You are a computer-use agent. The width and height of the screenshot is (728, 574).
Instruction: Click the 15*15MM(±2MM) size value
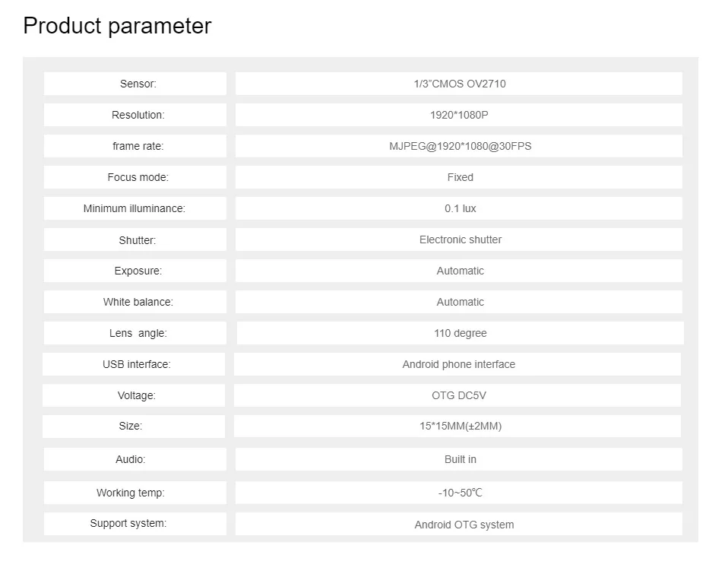click(460, 426)
